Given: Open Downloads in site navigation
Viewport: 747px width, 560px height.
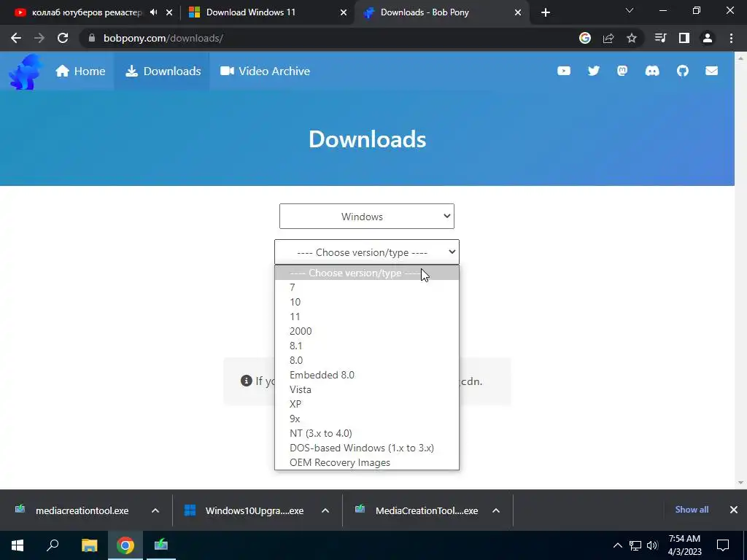Looking at the screenshot, I should (163, 71).
